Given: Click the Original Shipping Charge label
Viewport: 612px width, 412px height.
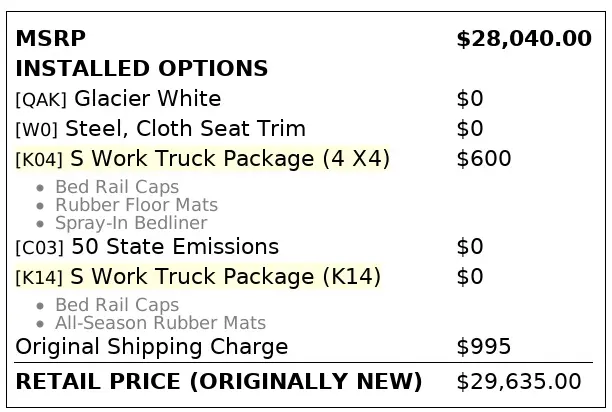Looking at the screenshot, I should point(152,347).
